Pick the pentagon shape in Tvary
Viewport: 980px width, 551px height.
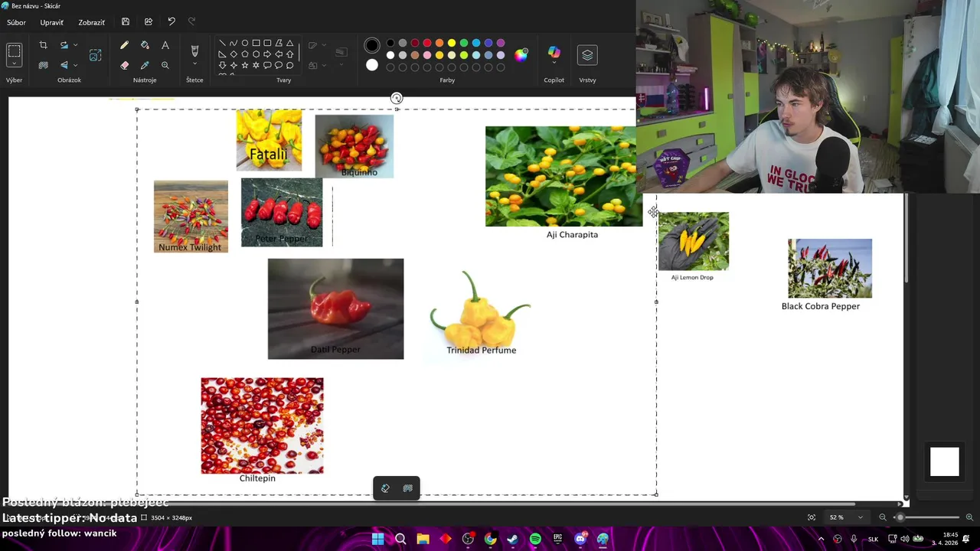[x=245, y=54]
